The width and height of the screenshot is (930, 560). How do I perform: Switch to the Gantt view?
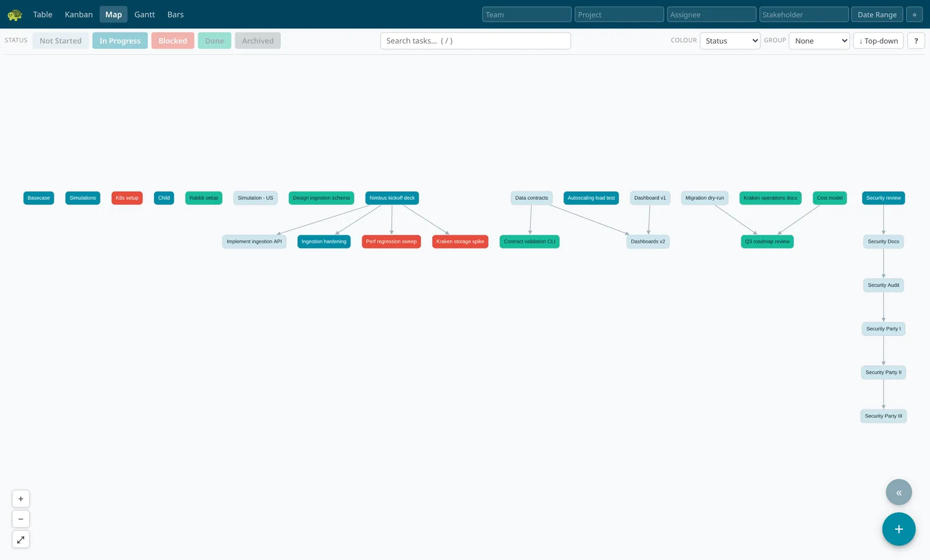pos(145,15)
